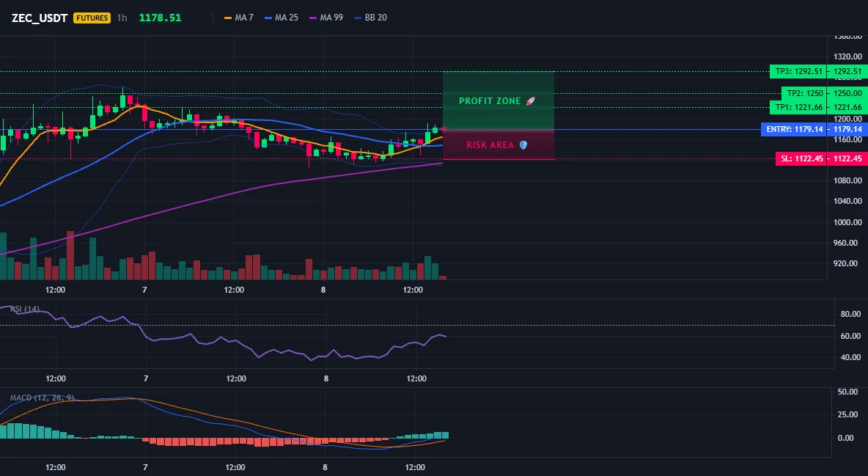Click the '7' date marker on main chart

pos(144,290)
